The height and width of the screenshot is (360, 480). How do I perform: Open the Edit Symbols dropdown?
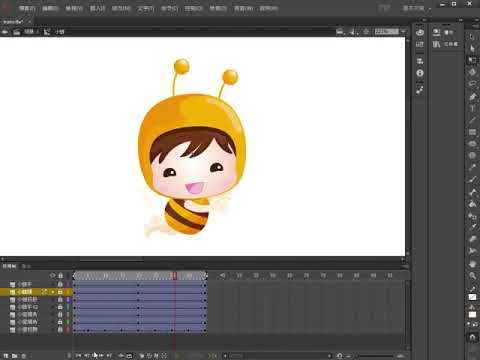pos(353,32)
